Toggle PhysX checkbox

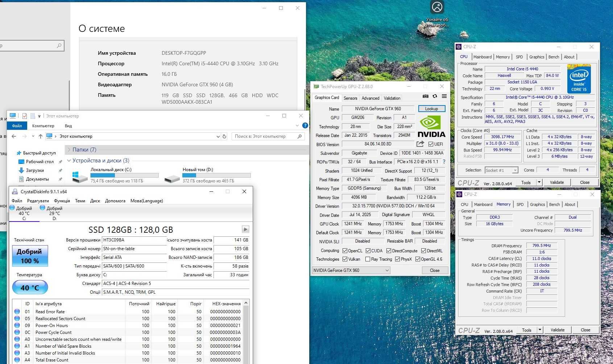(397, 259)
